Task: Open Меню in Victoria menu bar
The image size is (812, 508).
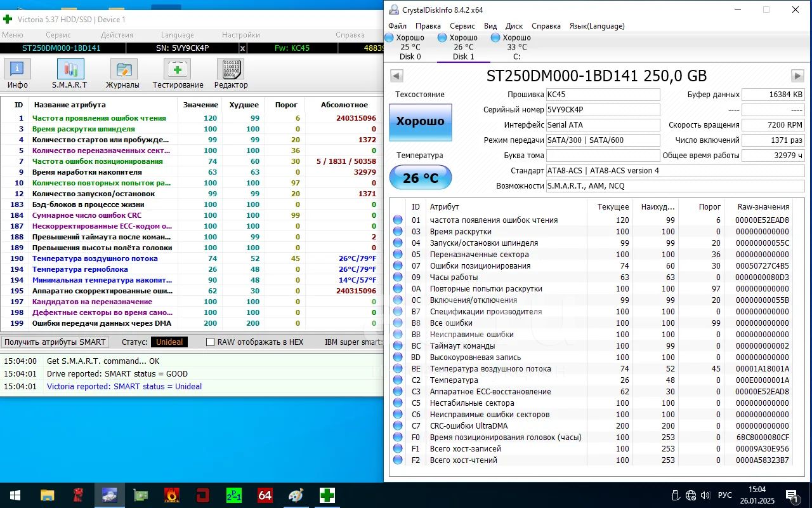Action: [13, 35]
